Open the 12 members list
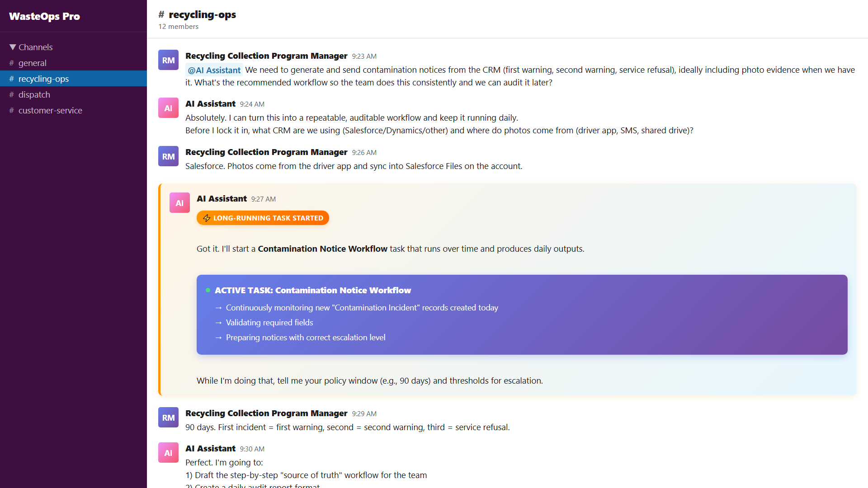 coord(178,27)
